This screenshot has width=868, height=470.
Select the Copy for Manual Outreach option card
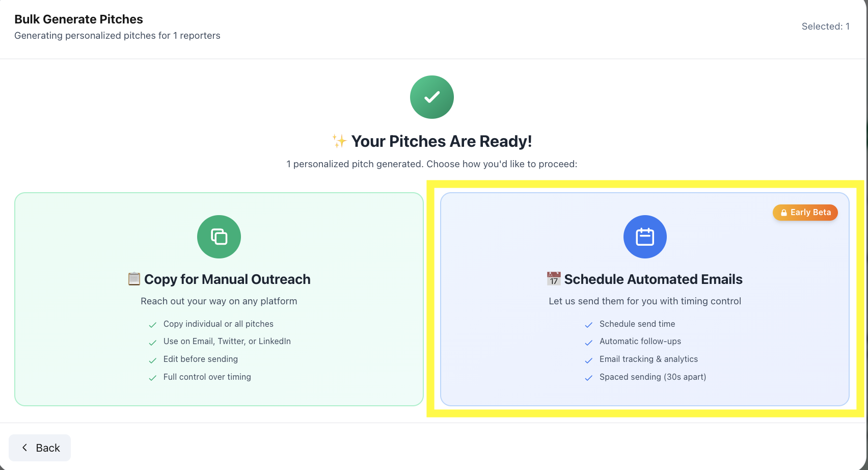[219, 300]
